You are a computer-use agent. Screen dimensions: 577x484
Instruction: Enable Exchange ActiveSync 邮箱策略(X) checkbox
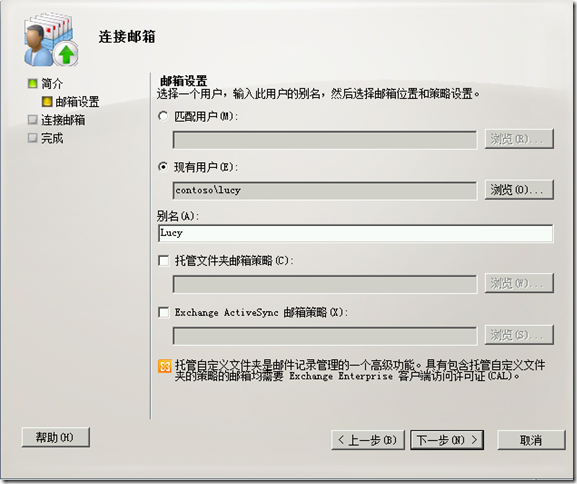[163, 312]
